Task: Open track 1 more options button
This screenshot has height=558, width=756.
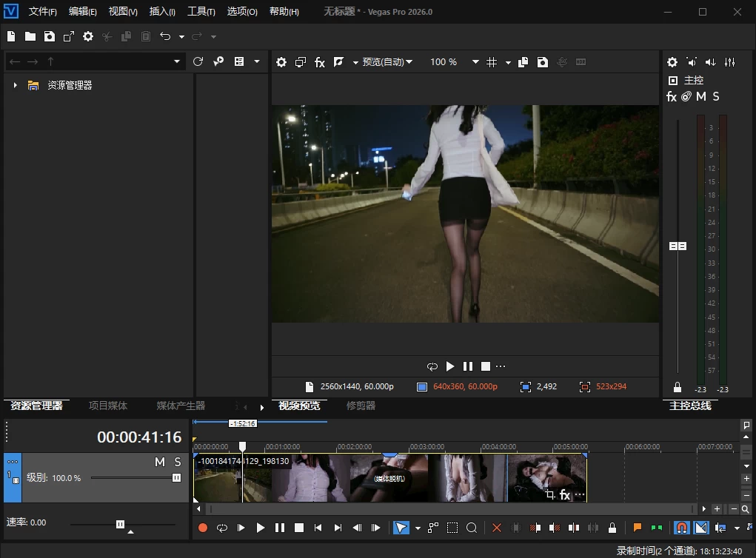Action: pyautogui.click(x=13, y=462)
